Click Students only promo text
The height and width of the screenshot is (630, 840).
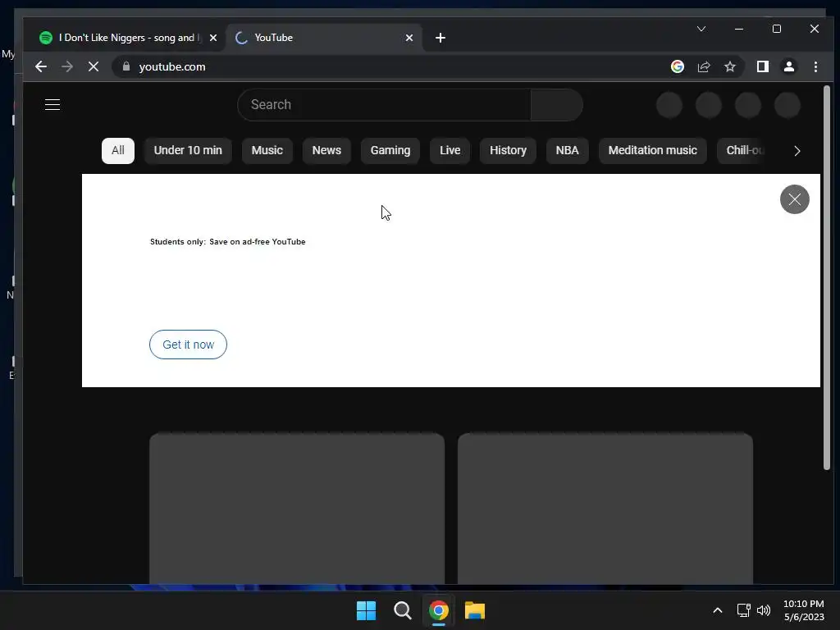[x=228, y=242]
